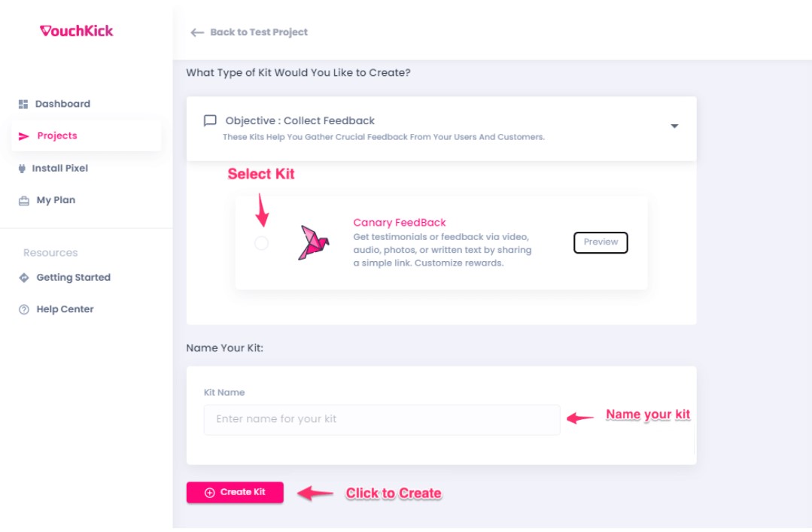Image resolution: width=812 pixels, height=532 pixels.
Task: Click the Install Pixel plug icon
Action: [23, 169]
